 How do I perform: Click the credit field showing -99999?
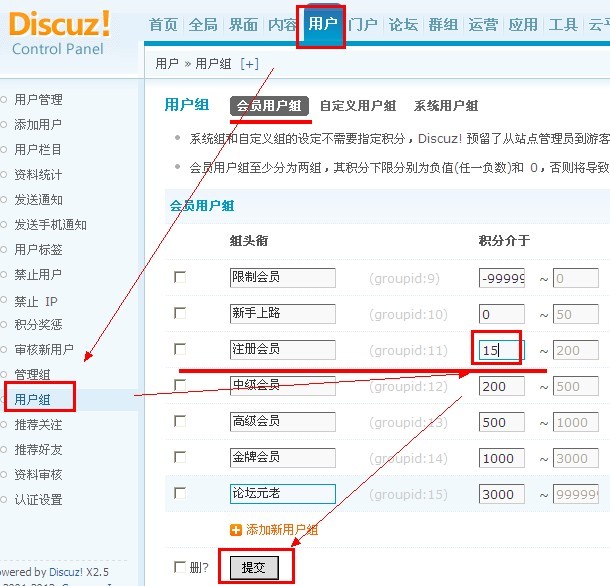click(501, 278)
